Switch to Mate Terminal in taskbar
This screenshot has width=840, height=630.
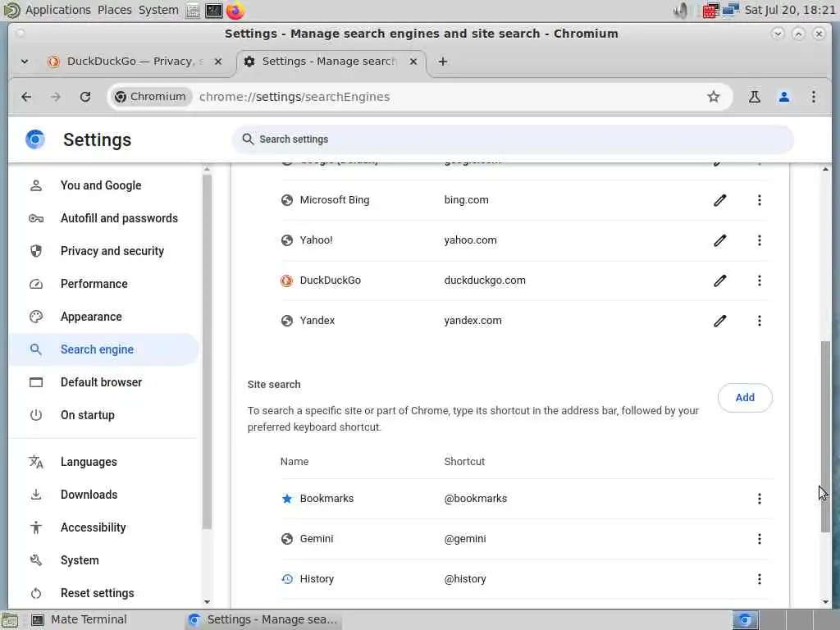click(80, 620)
